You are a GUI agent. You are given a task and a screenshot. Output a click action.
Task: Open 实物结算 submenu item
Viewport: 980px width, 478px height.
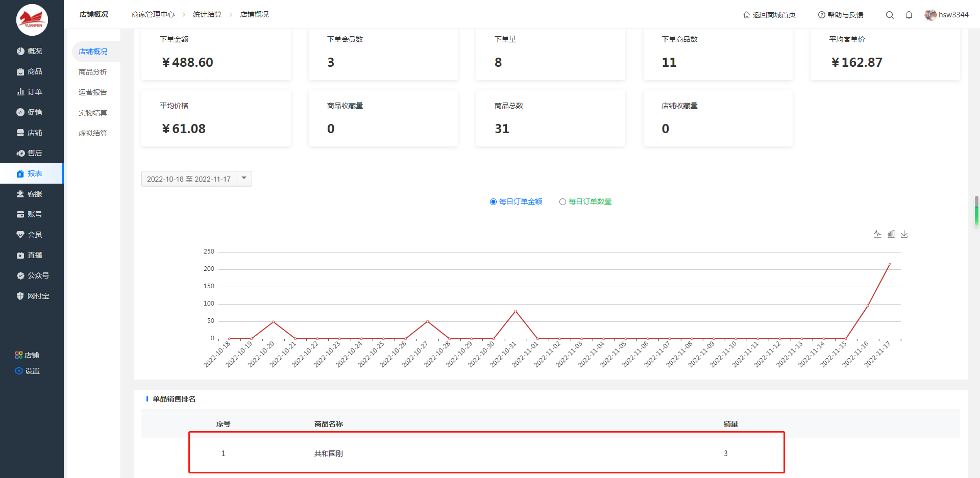tap(93, 113)
